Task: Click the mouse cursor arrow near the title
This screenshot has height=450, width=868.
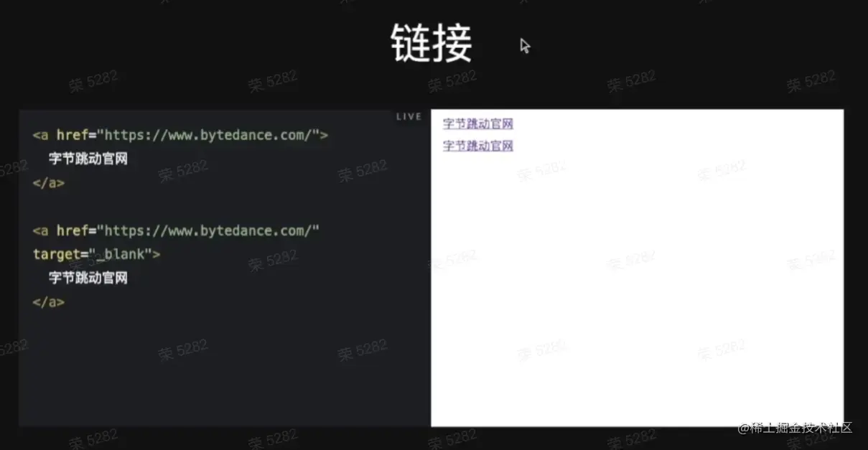Action: (523, 46)
